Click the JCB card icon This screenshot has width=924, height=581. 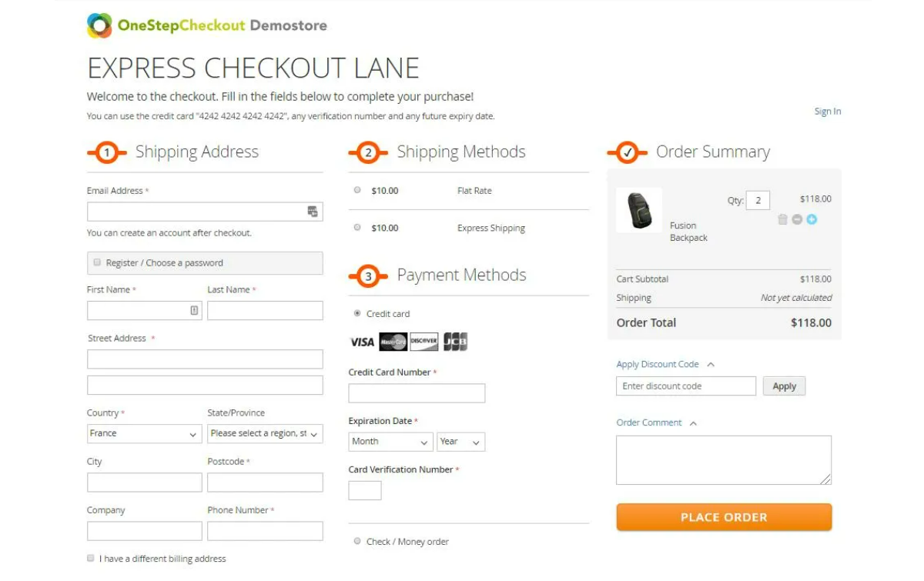(x=455, y=342)
